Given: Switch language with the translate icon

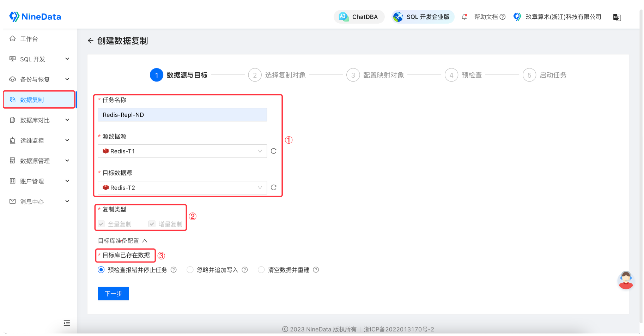Looking at the screenshot, I should 617,17.
